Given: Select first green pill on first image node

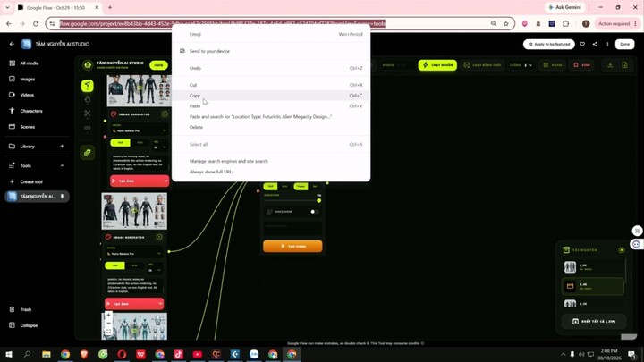Looking at the screenshot, I should pos(121,142).
